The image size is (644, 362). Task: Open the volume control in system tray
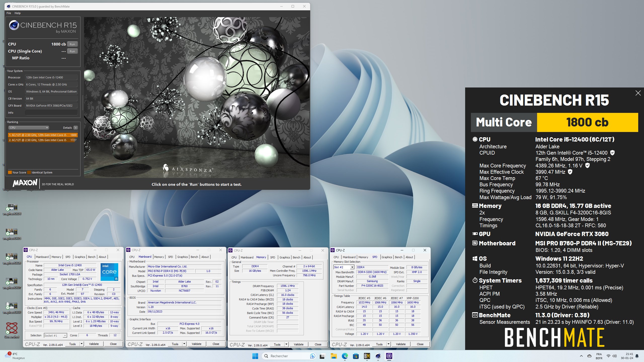[615, 356]
